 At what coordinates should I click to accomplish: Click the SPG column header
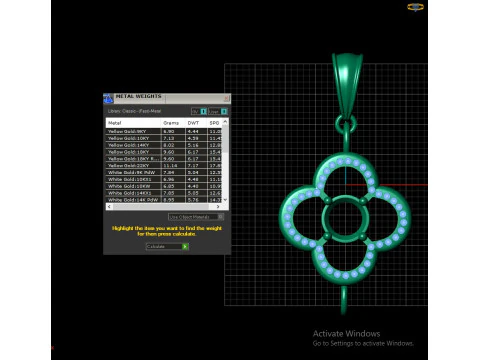(x=214, y=123)
